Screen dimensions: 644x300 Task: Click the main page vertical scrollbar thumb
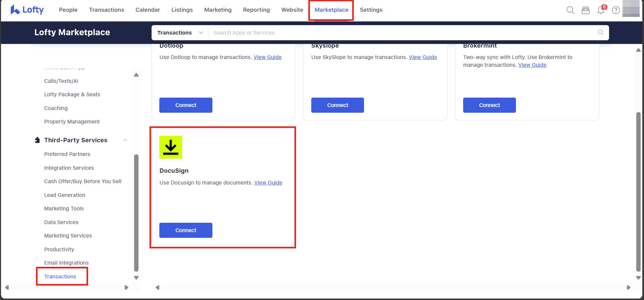[x=638, y=192]
